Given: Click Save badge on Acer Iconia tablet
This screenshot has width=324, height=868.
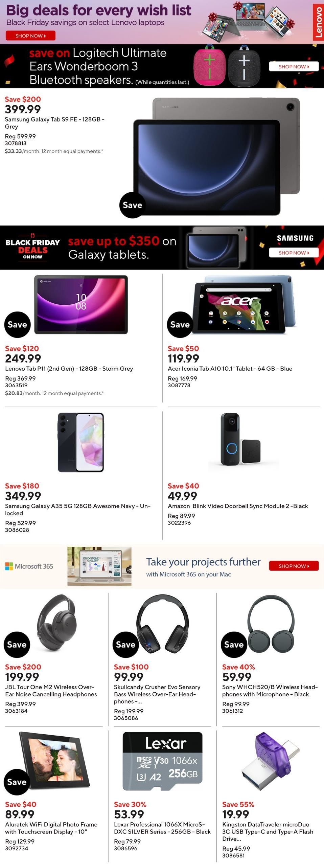Looking at the screenshot, I should point(180,325).
